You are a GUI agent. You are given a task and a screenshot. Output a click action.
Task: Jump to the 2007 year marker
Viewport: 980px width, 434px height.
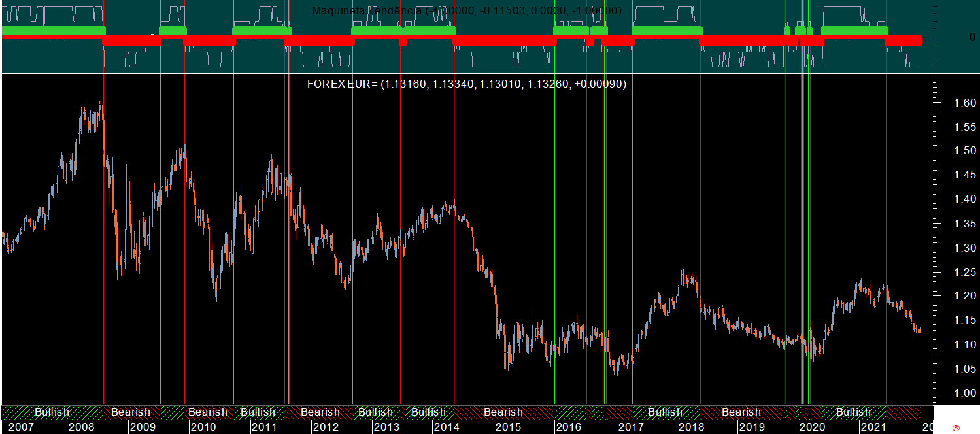[20, 427]
